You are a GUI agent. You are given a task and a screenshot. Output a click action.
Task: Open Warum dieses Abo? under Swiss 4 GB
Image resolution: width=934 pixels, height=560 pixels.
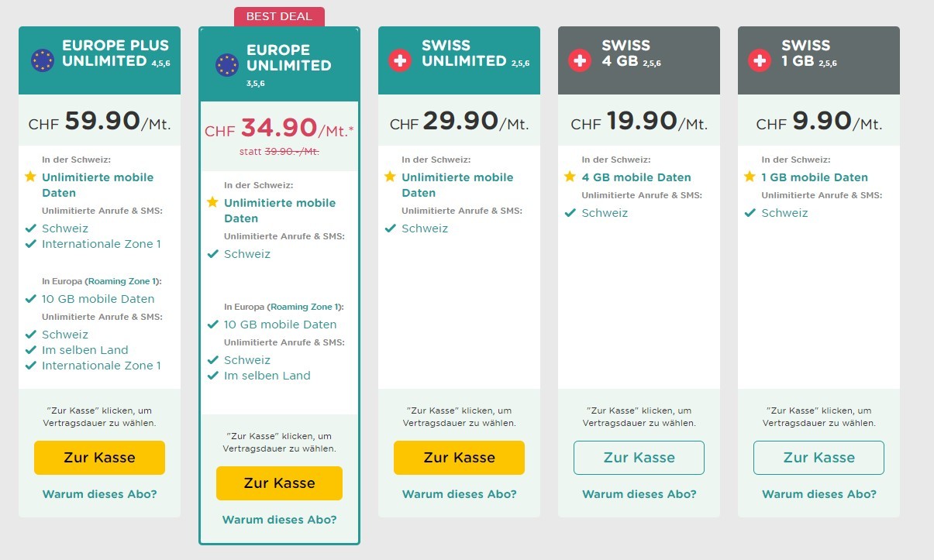pyautogui.click(x=639, y=494)
